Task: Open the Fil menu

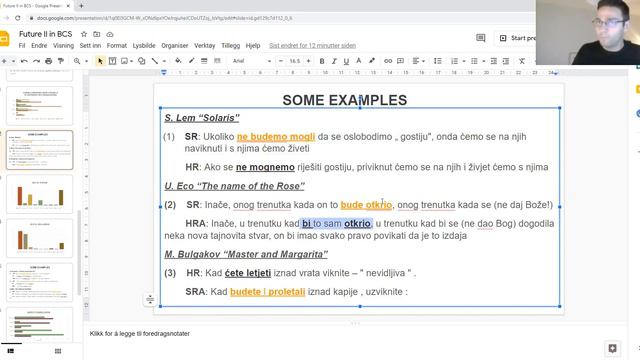Action: click(x=22, y=46)
